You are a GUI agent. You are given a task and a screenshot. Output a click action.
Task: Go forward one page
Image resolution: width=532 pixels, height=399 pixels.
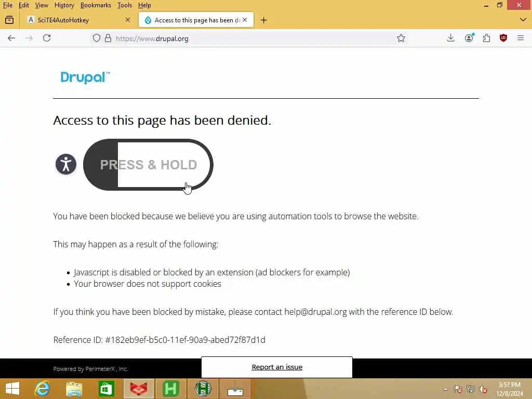[29, 38]
